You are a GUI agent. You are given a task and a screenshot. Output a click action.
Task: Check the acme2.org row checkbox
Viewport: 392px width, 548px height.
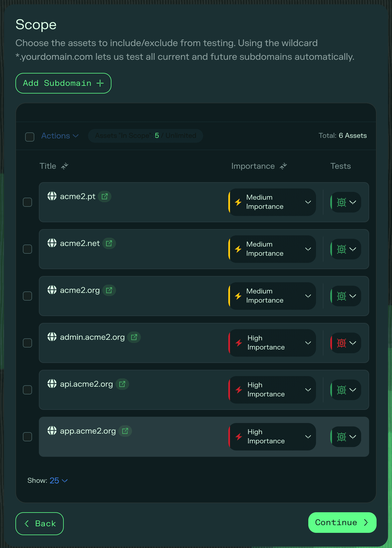(27, 296)
